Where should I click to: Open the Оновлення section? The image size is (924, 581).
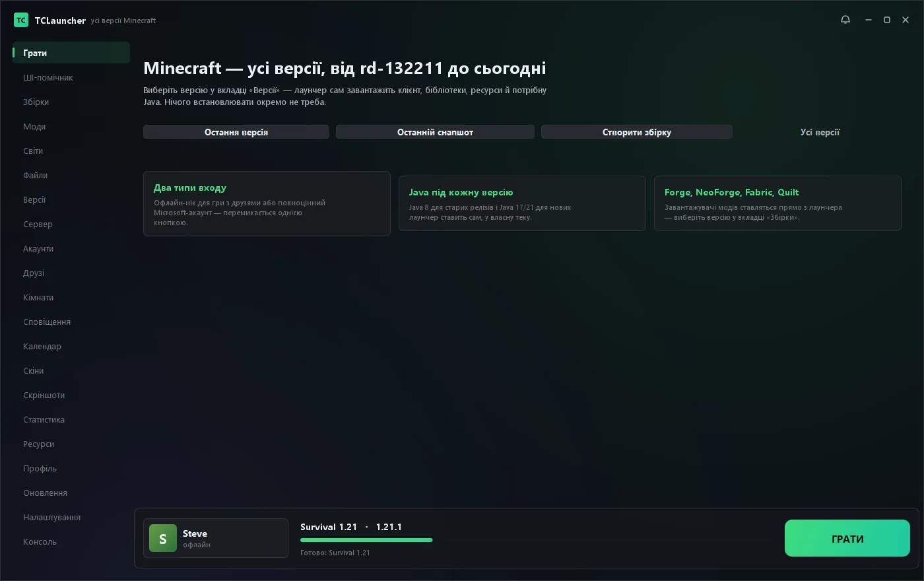tap(71, 493)
